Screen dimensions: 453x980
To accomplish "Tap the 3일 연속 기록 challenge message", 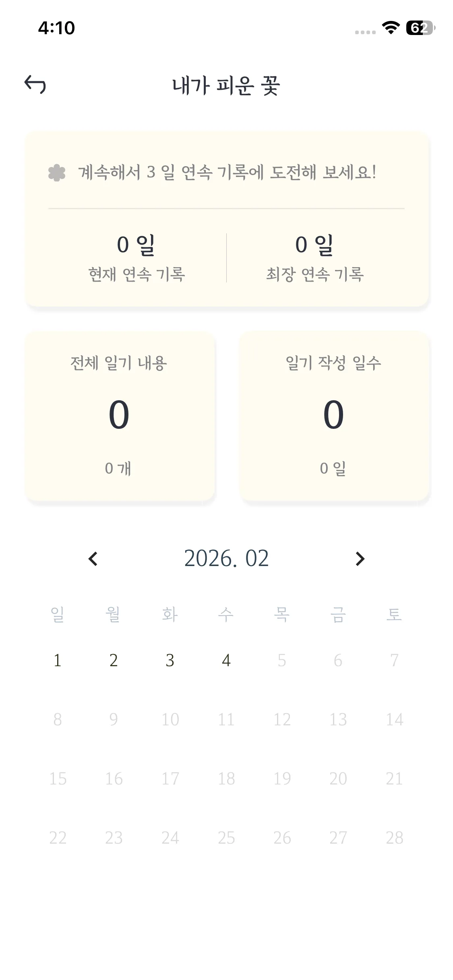I will click(228, 173).
